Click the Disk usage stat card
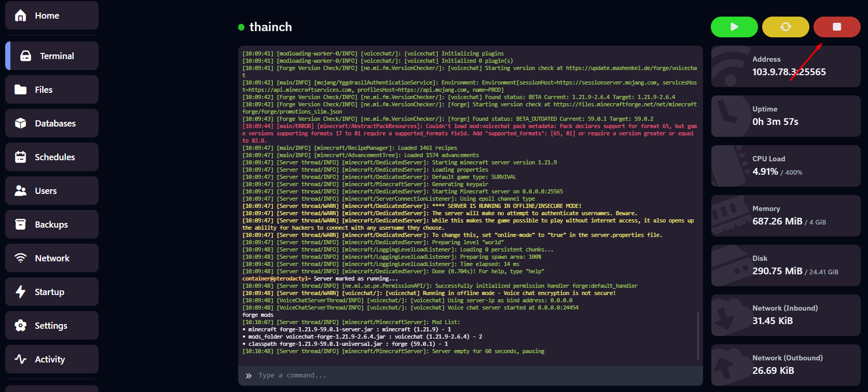This screenshot has height=392, width=868. pos(786,265)
